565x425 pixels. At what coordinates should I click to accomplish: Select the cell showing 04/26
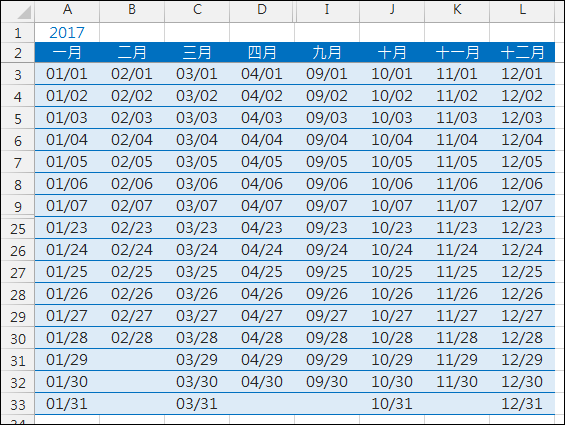(x=262, y=294)
